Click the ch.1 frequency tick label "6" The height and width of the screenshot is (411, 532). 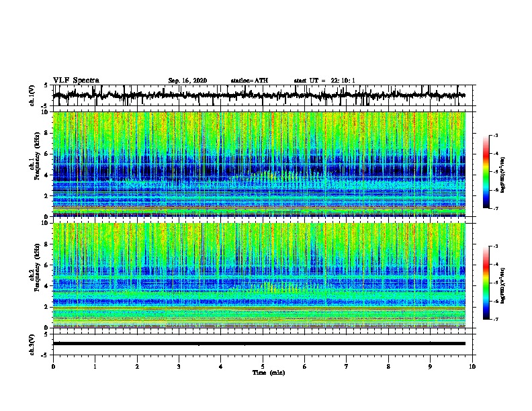(46, 154)
